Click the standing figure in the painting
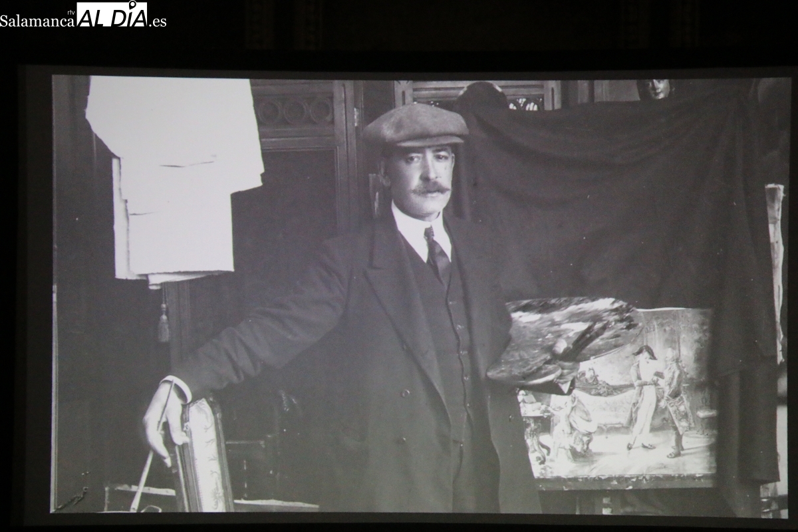798x532 pixels. click(x=644, y=396)
